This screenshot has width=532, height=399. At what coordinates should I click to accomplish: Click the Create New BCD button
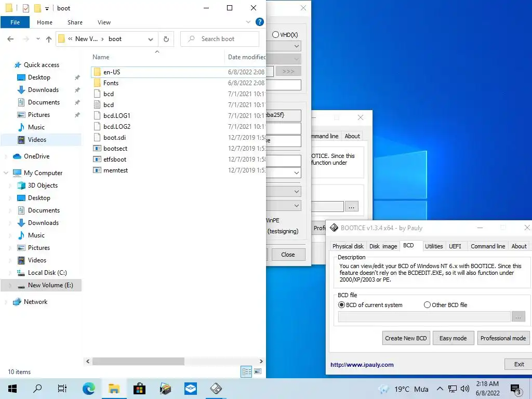pyautogui.click(x=406, y=338)
